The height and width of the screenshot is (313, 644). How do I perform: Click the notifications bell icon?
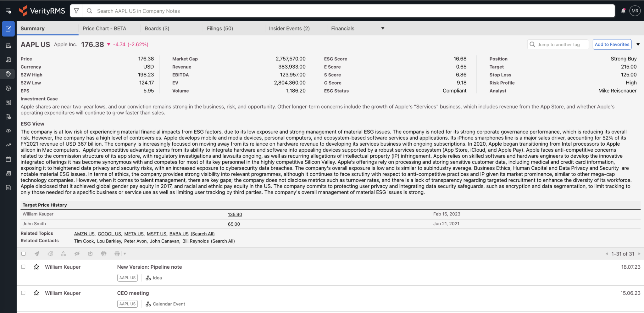pyautogui.click(x=624, y=10)
